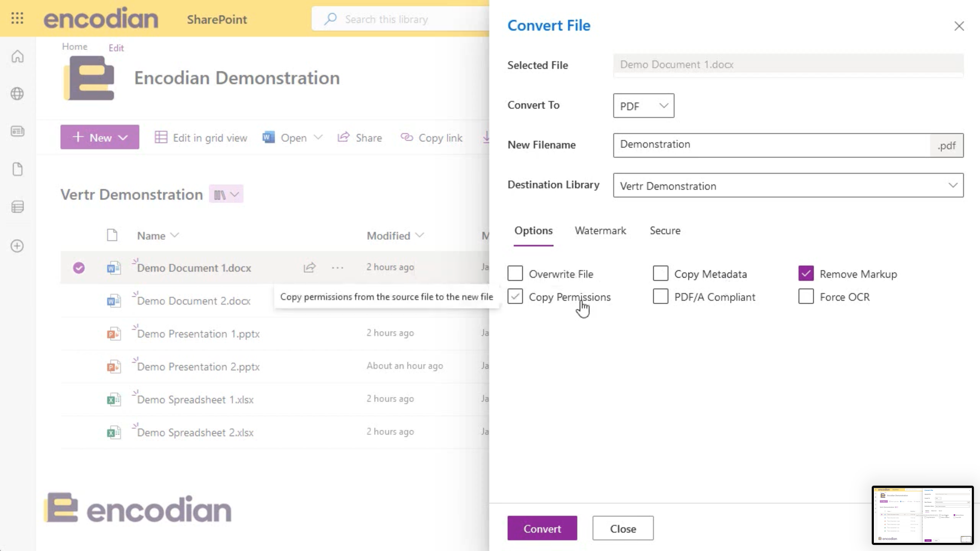
Task: Click the search magnifier icon
Action: pyautogui.click(x=330, y=19)
